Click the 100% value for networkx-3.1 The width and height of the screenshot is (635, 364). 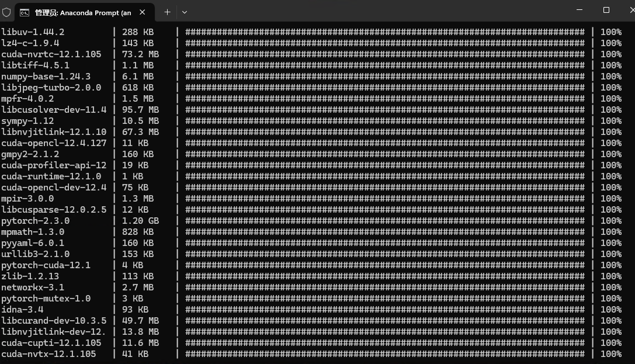click(x=611, y=287)
